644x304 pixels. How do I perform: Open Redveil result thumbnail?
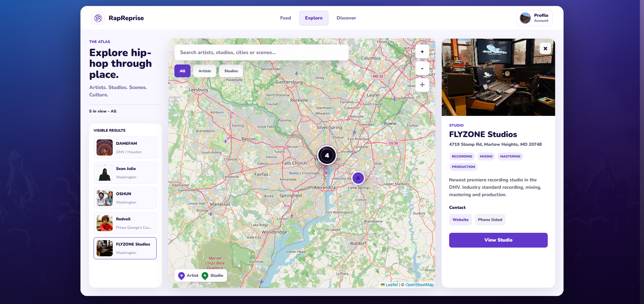pyautogui.click(x=105, y=223)
